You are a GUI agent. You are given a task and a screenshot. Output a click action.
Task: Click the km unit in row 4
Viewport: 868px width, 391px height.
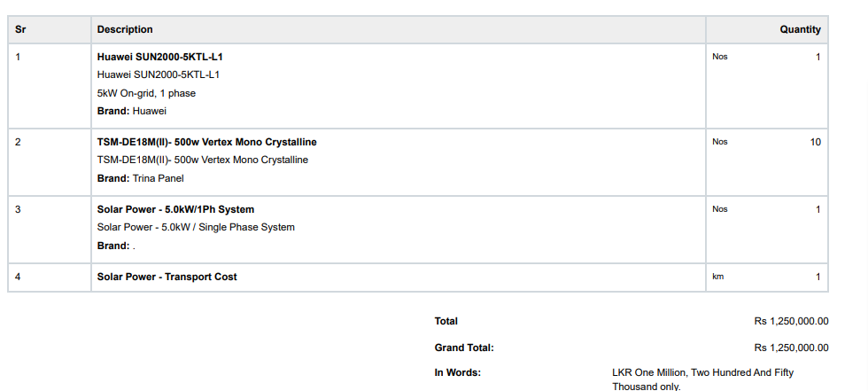point(718,277)
